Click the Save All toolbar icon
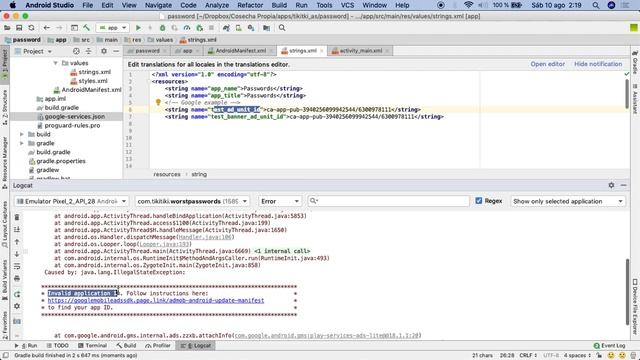This screenshot has height=360, width=640. click(x=19, y=28)
